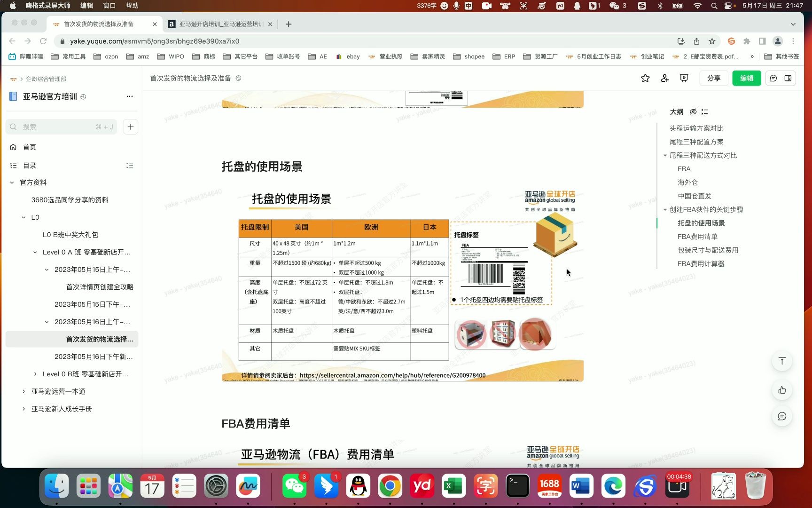Image resolution: width=812 pixels, height=508 pixels.
Task: Collapse the 官方资料 group
Action: (12, 183)
